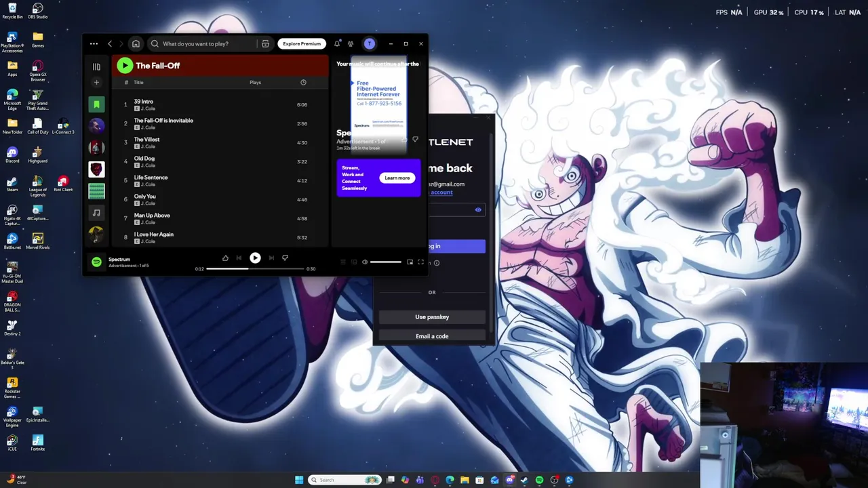The width and height of the screenshot is (868, 488).
Task: Click Use passkey in Battle.net window
Action: tap(432, 317)
